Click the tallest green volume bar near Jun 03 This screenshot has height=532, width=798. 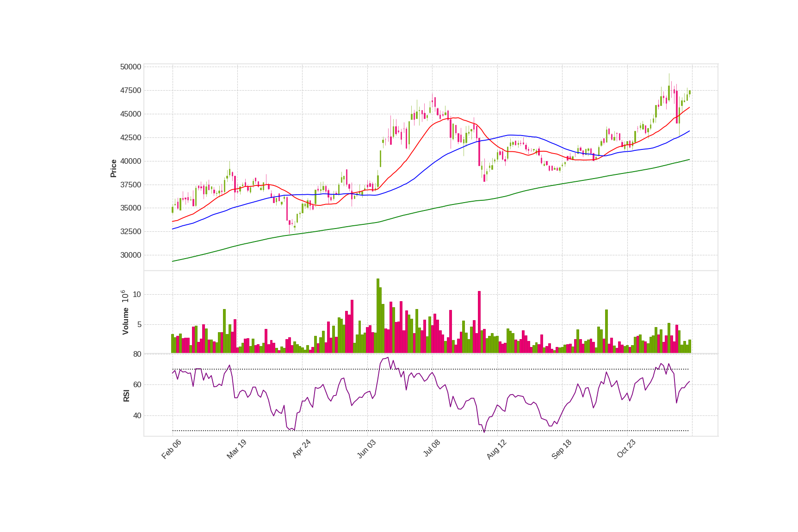pos(378,316)
